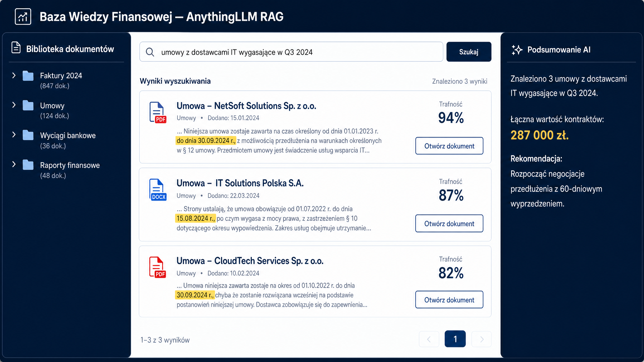The width and height of the screenshot is (644, 362).
Task: Click '(847 dok.)' document count
Action: tap(55, 86)
